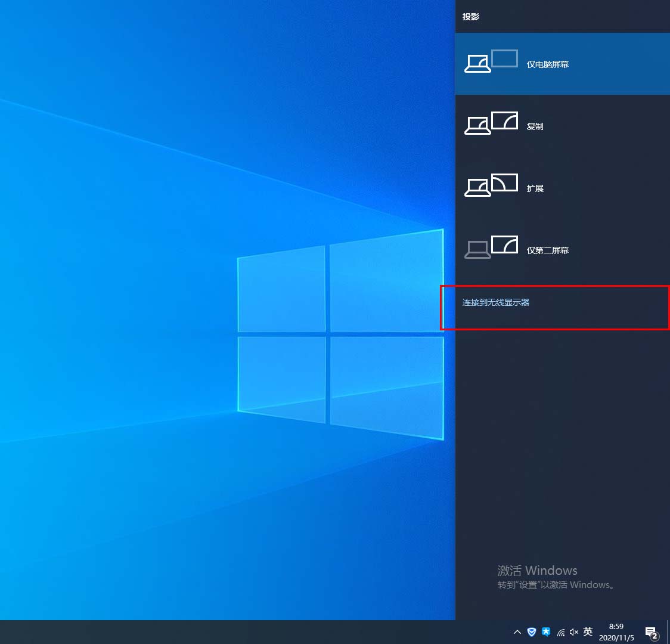Image resolution: width=670 pixels, height=644 pixels.
Task: Click the 投影 panel title
Action: [x=471, y=17]
